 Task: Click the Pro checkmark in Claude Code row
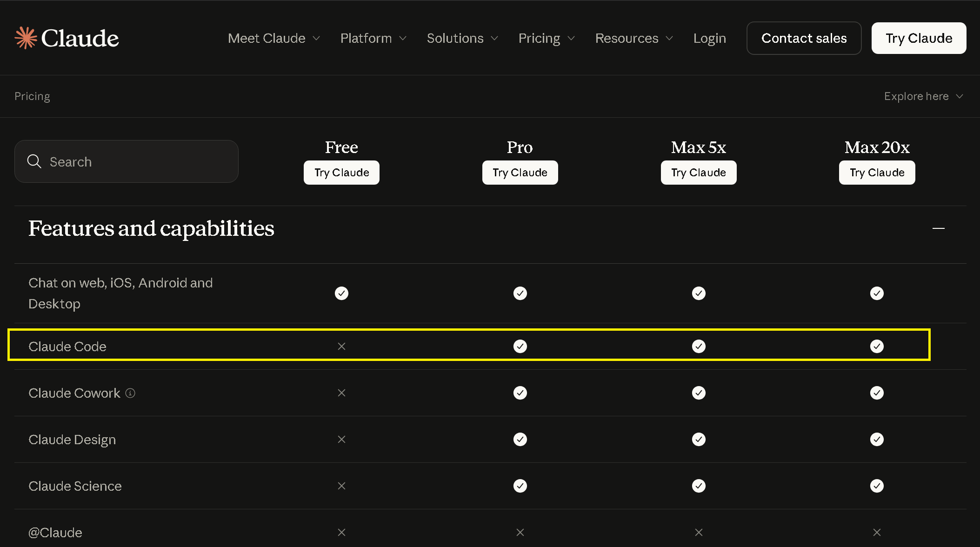[x=520, y=346]
